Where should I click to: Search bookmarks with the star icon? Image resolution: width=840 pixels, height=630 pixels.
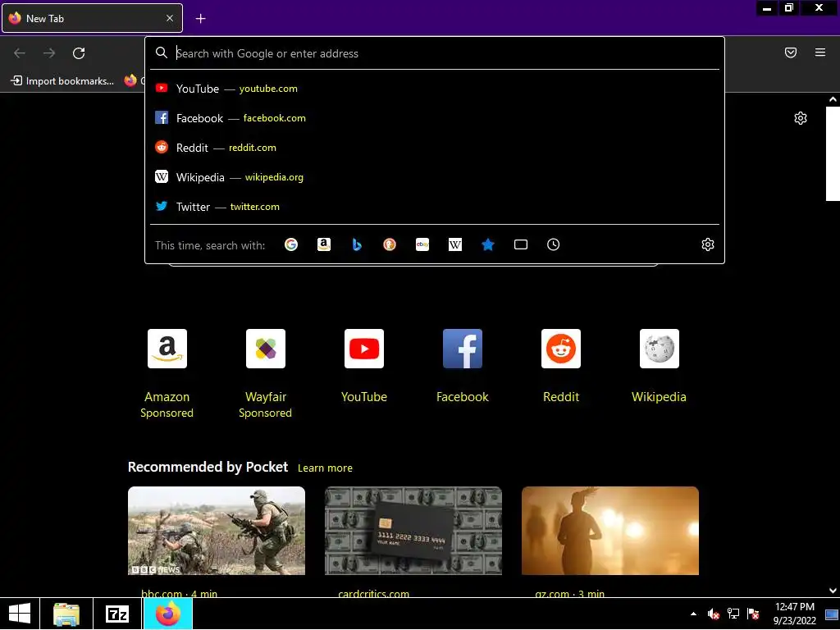pyautogui.click(x=488, y=244)
